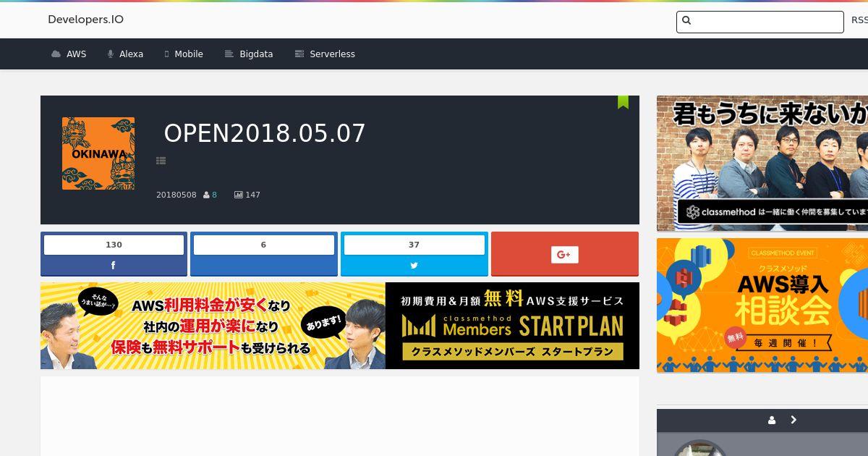Open the Members START PLAN banner
868x456 pixels.
340,326
